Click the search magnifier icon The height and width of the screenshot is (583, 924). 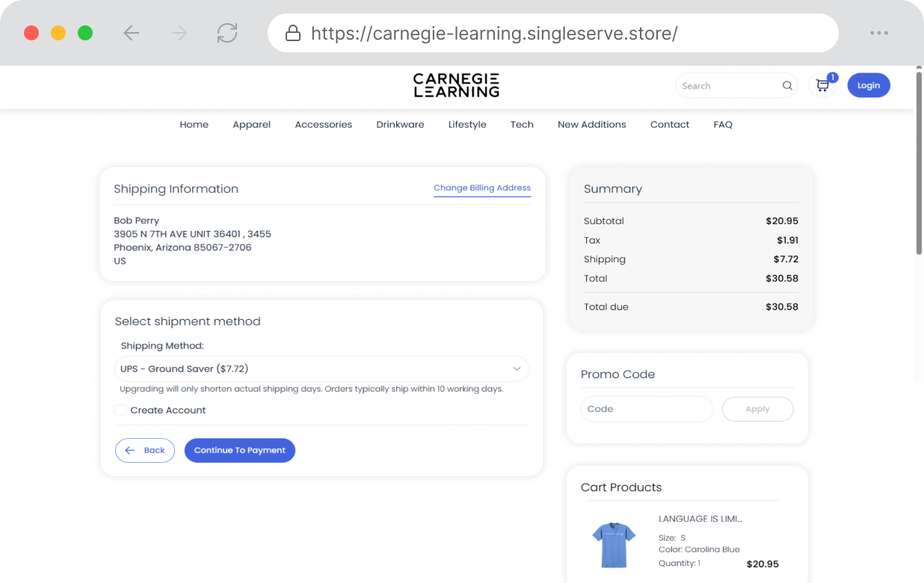pyautogui.click(x=787, y=86)
